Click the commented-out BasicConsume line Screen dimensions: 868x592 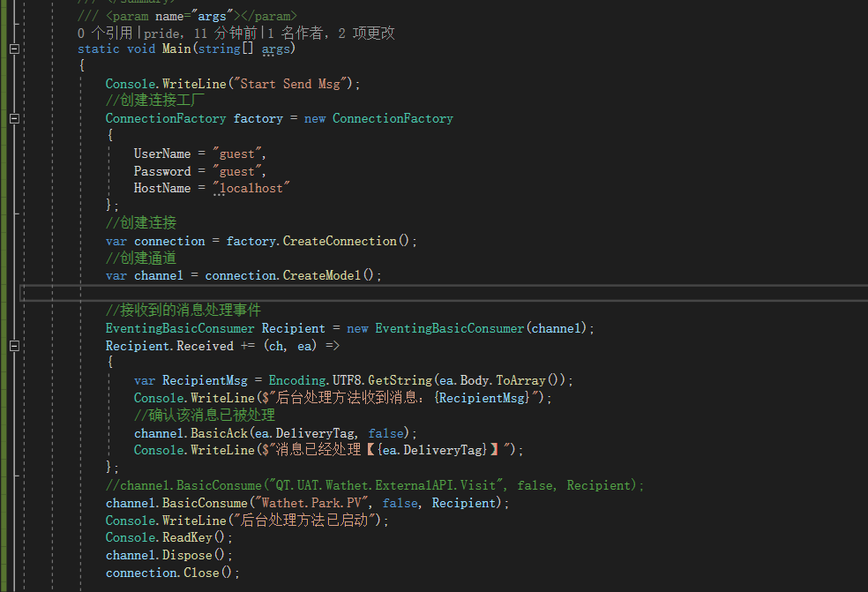pyautogui.click(x=375, y=485)
